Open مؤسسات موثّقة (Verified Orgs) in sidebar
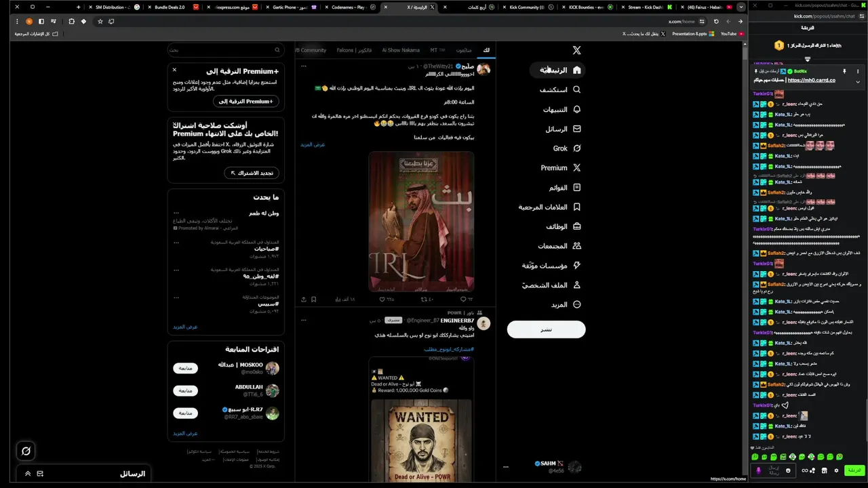Viewport: 868px width, 488px height. (551, 266)
